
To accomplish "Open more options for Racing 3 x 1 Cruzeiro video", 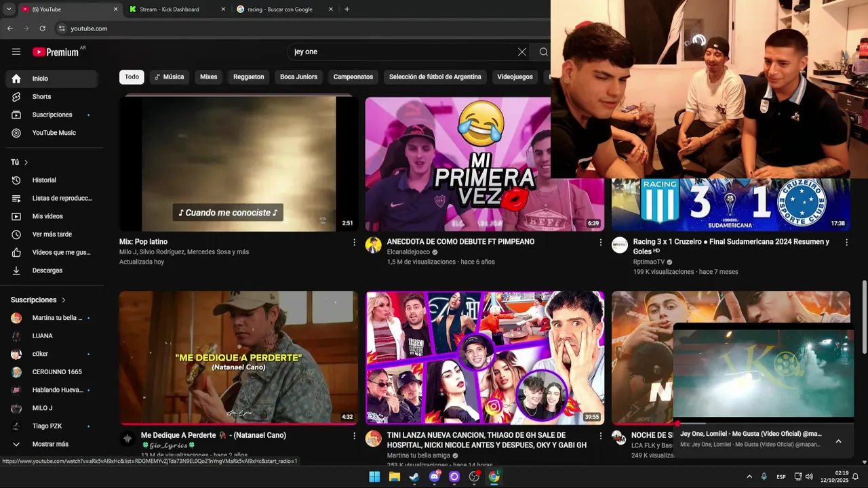I will tap(846, 242).
